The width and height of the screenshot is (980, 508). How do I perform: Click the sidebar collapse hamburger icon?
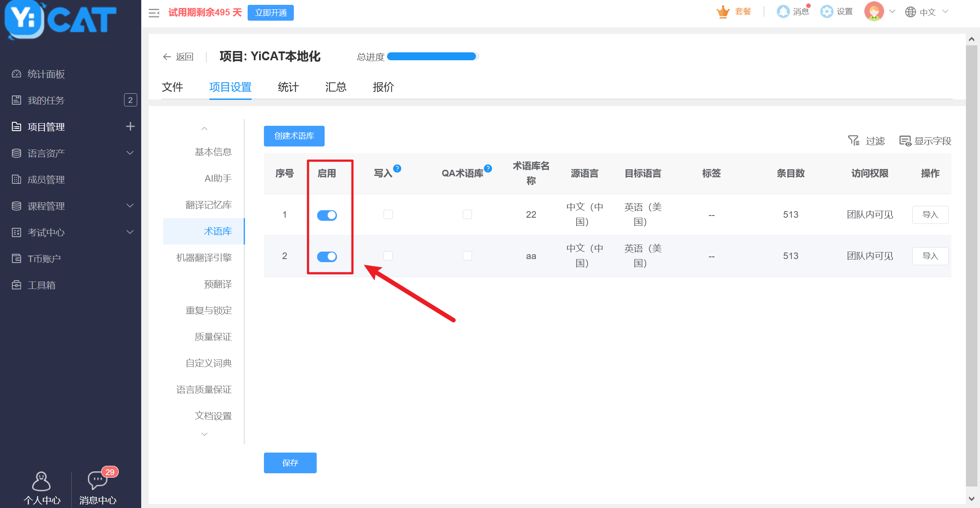pyautogui.click(x=154, y=13)
